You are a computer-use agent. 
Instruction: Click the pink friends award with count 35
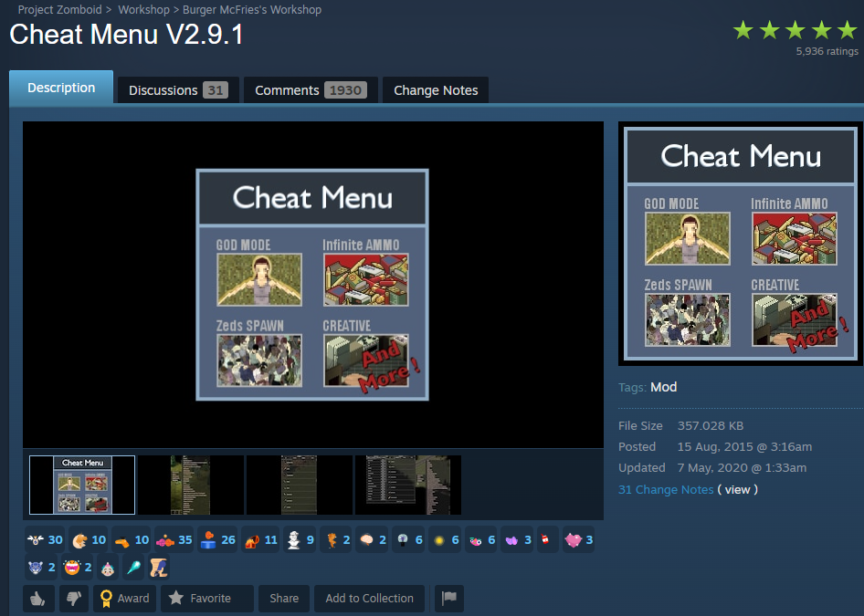[174, 540]
